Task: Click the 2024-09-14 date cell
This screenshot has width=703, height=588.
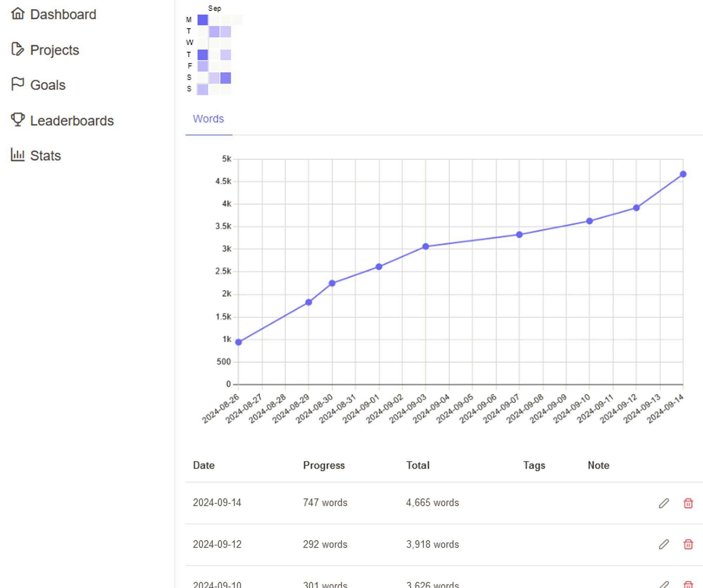Action: [217, 503]
